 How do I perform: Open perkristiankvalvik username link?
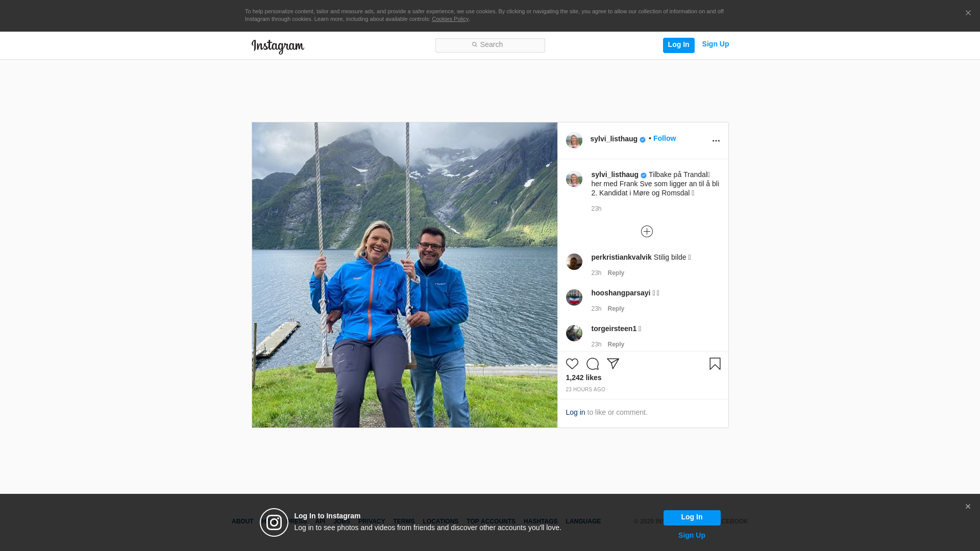point(621,257)
